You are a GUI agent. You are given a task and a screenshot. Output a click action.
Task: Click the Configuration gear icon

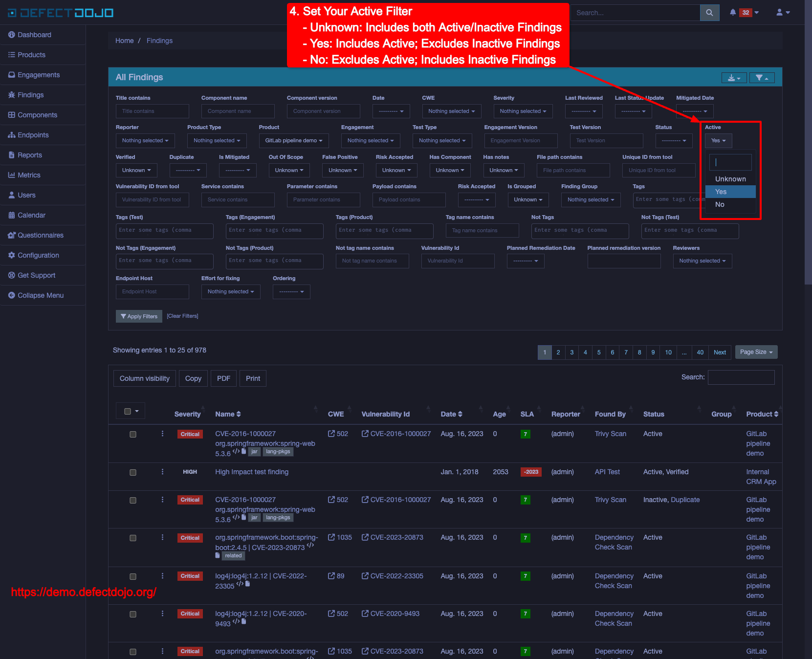click(x=12, y=255)
